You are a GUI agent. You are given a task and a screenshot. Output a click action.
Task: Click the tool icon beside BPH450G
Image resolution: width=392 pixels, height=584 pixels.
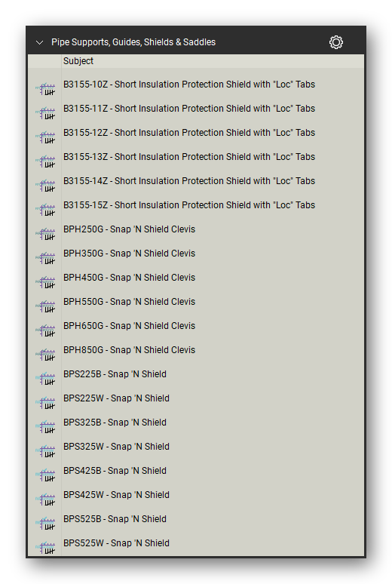click(x=45, y=282)
